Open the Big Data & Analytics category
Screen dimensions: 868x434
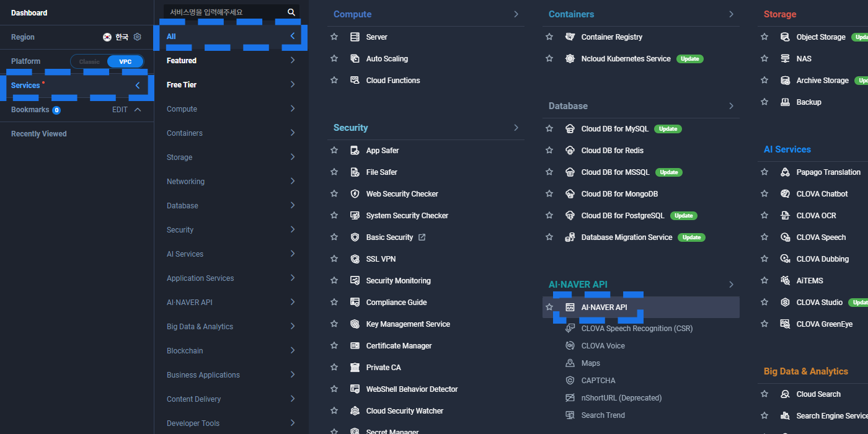point(231,327)
